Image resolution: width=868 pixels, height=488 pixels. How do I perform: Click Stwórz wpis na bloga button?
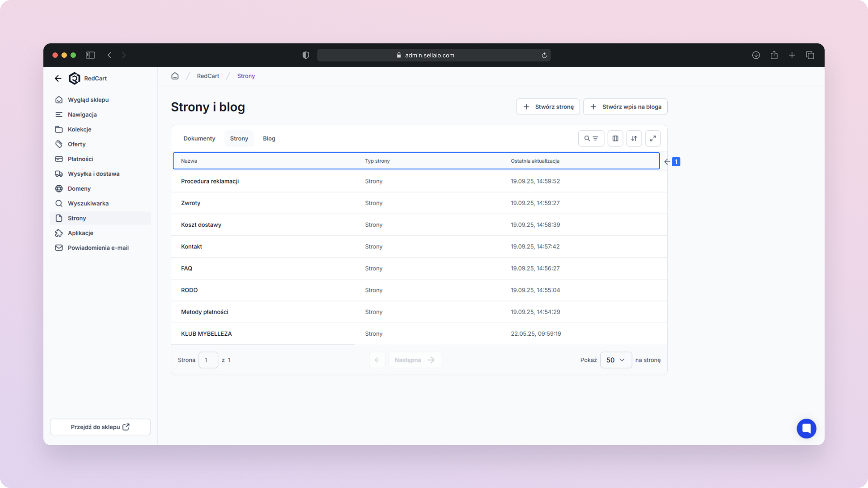pos(625,107)
